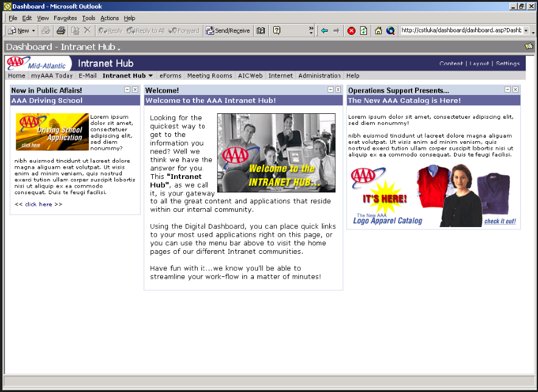Viewport: 538px width, 392px height.
Task: Click the Help question mark toolbar icon
Action: click(276, 30)
